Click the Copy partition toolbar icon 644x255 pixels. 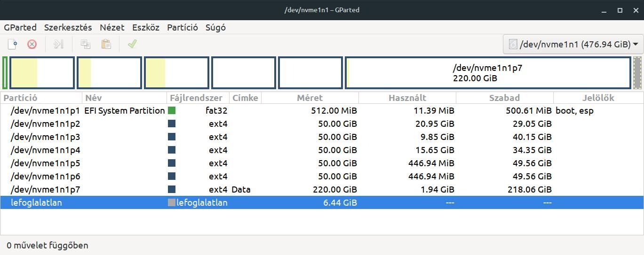click(x=86, y=44)
